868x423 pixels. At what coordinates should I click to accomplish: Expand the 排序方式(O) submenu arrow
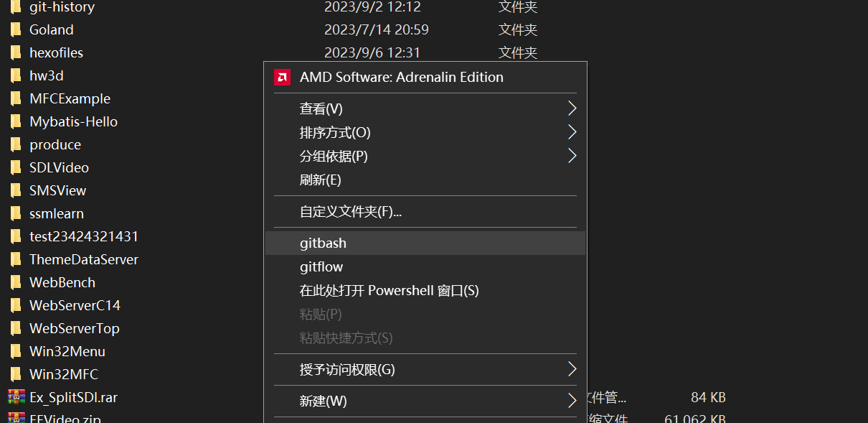tap(572, 132)
